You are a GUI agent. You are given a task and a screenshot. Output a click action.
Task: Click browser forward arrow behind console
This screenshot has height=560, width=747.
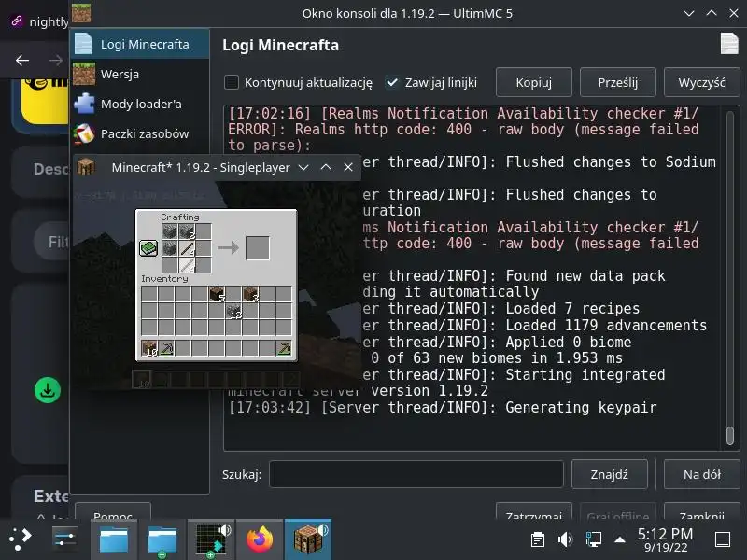[x=56, y=60]
